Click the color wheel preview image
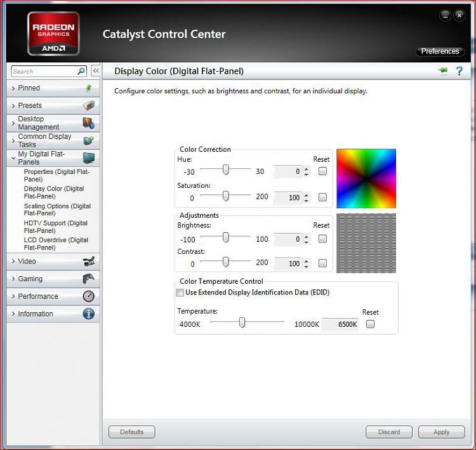Screen dimensions: 476x450 click(366, 178)
